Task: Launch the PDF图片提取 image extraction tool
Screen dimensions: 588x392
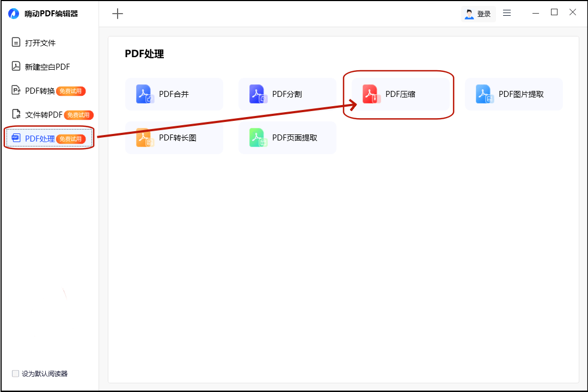Action: [x=513, y=94]
